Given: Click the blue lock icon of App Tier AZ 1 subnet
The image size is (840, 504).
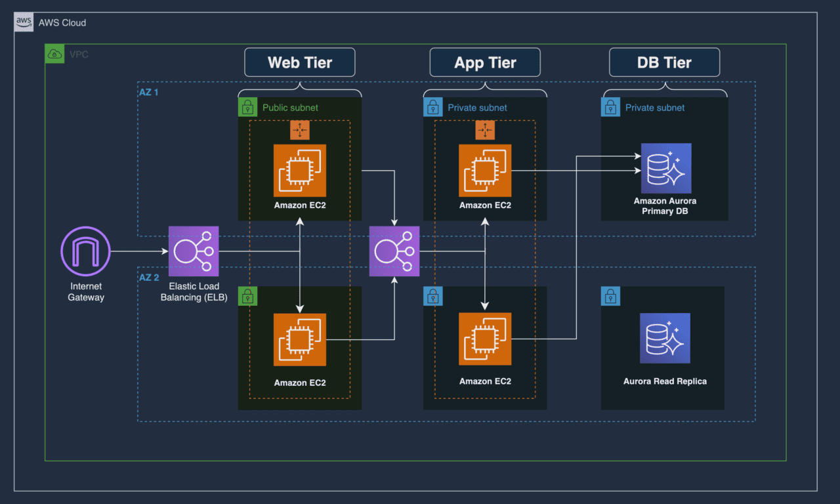Looking at the screenshot, I should [x=432, y=107].
